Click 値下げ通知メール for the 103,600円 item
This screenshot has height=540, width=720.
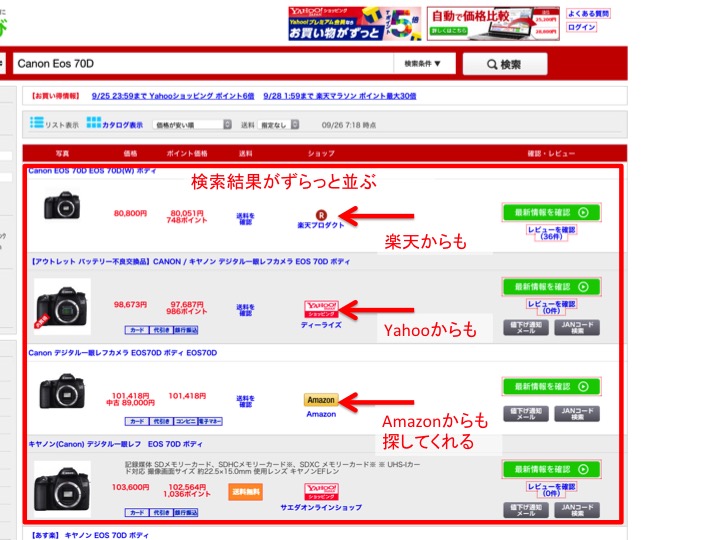(x=526, y=510)
